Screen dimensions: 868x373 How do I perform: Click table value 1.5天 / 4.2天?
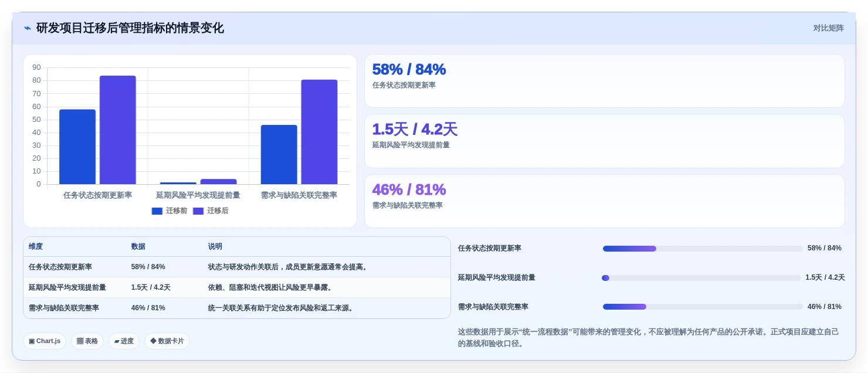click(x=151, y=287)
